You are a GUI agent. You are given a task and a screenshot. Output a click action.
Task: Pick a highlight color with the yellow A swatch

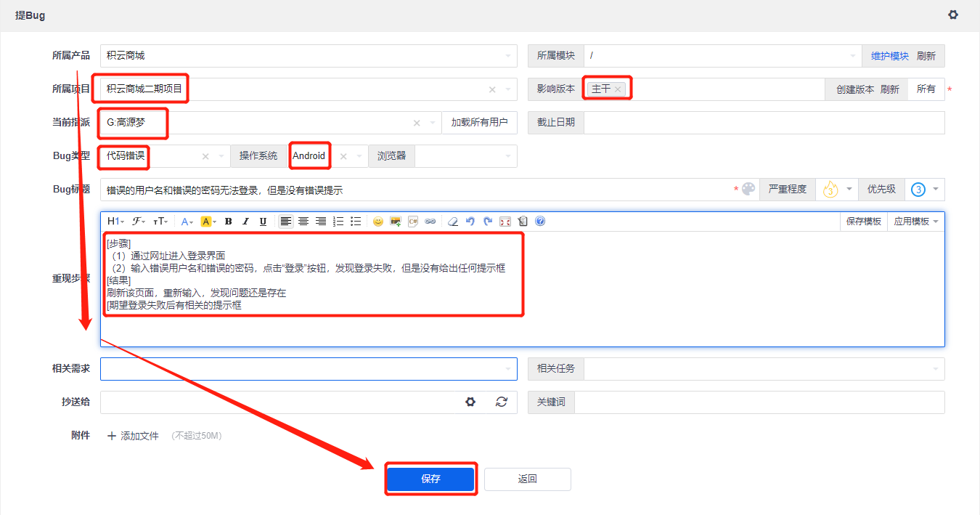[207, 222]
